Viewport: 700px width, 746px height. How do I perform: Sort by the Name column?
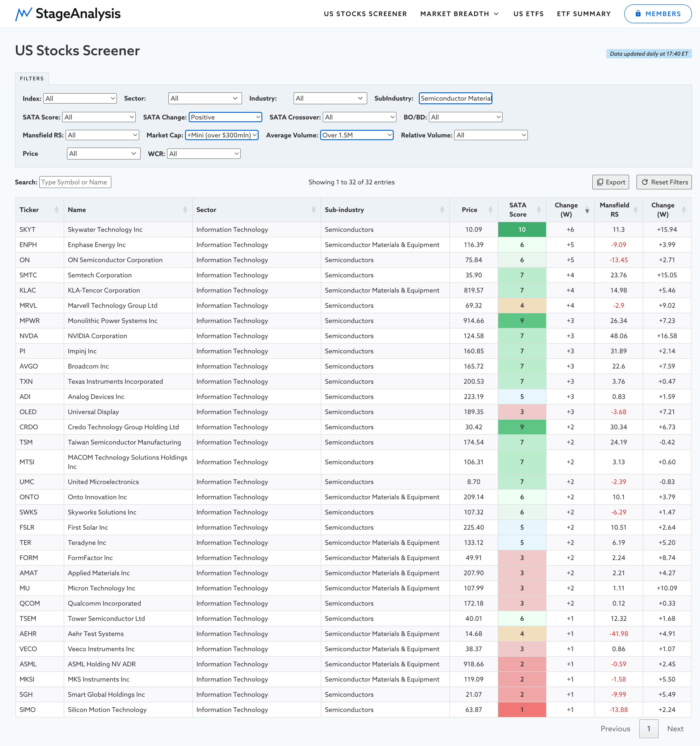point(128,210)
